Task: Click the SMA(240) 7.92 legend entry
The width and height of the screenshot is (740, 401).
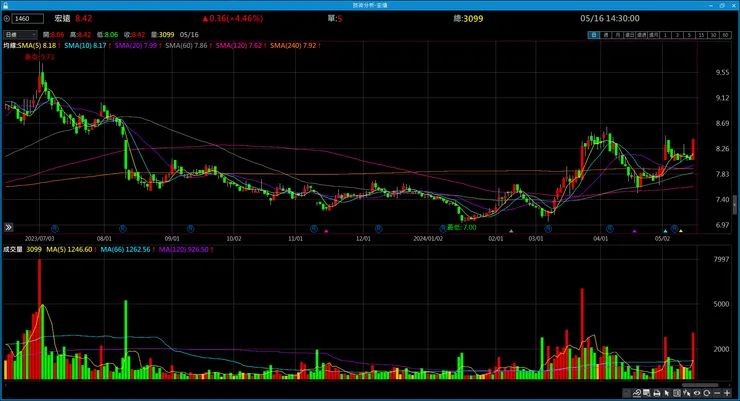Action: click(x=295, y=45)
